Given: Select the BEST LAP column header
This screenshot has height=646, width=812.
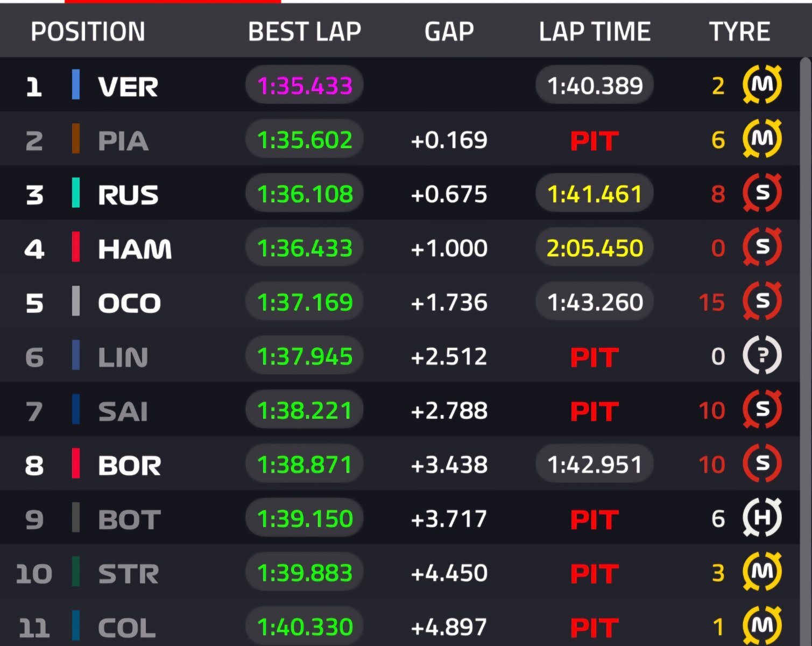Looking at the screenshot, I should (304, 32).
